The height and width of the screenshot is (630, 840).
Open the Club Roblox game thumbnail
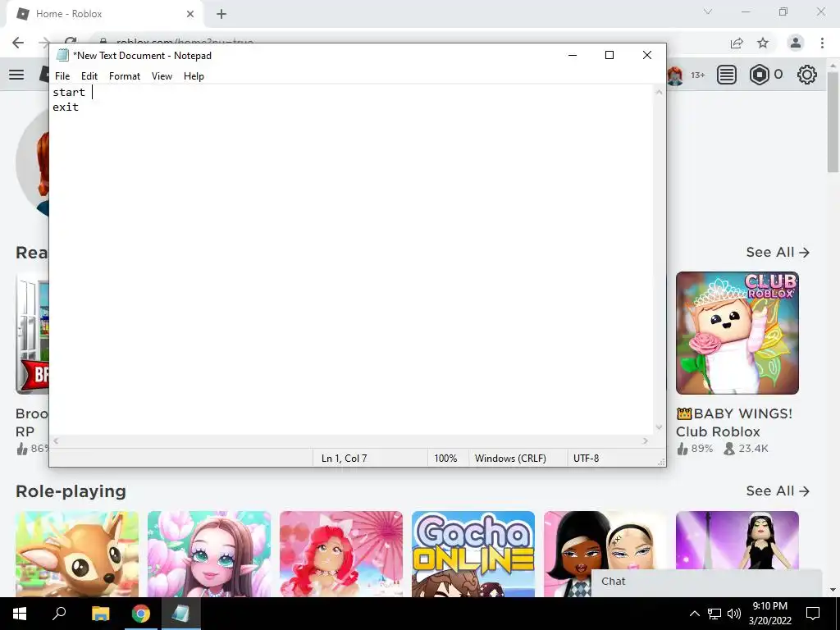737,333
